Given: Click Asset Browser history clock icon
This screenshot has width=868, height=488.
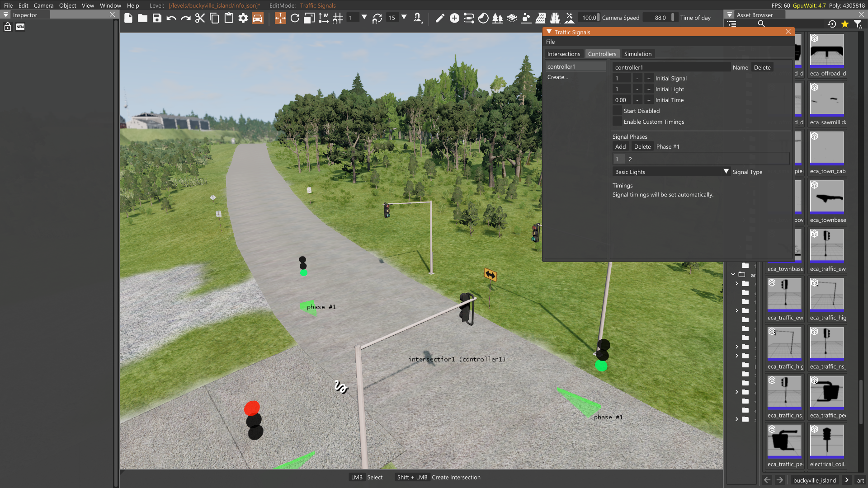Looking at the screenshot, I should (832, 24).
